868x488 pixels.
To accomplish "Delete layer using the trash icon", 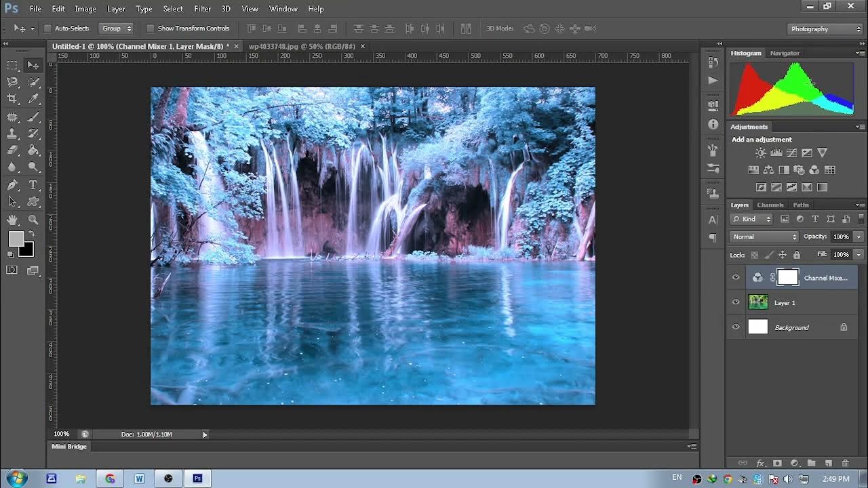I will coord(845,463).
